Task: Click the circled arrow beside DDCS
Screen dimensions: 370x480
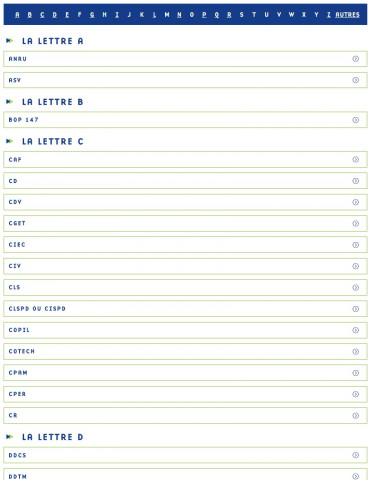Action: (x=355, y=455)
